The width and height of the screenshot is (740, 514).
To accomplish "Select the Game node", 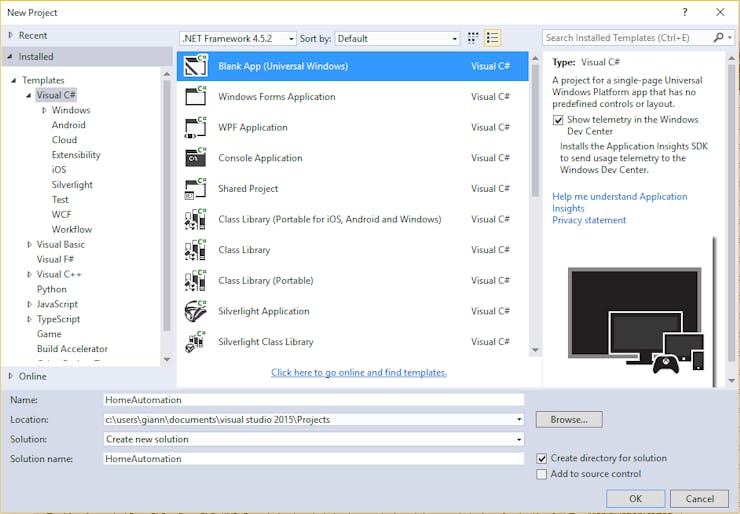I will coord(49,334).
